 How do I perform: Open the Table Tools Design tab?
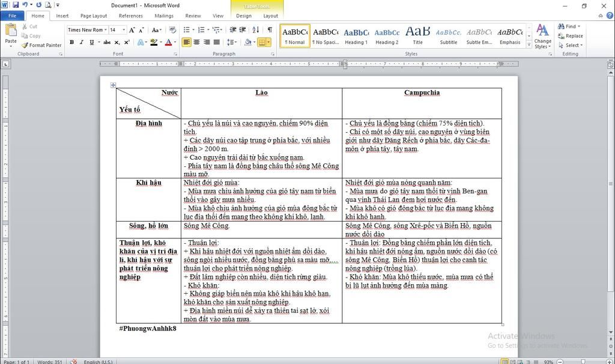point(244,16)
